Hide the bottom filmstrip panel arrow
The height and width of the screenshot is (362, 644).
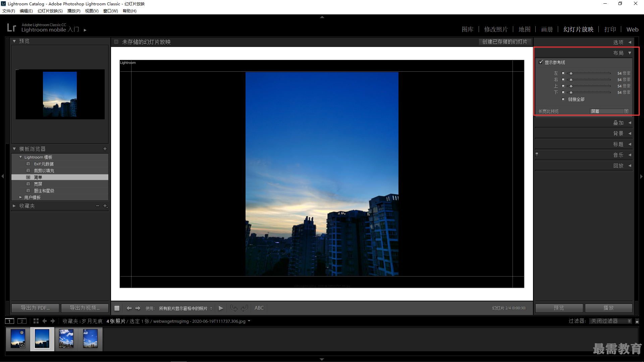click(x=322, y=359)
